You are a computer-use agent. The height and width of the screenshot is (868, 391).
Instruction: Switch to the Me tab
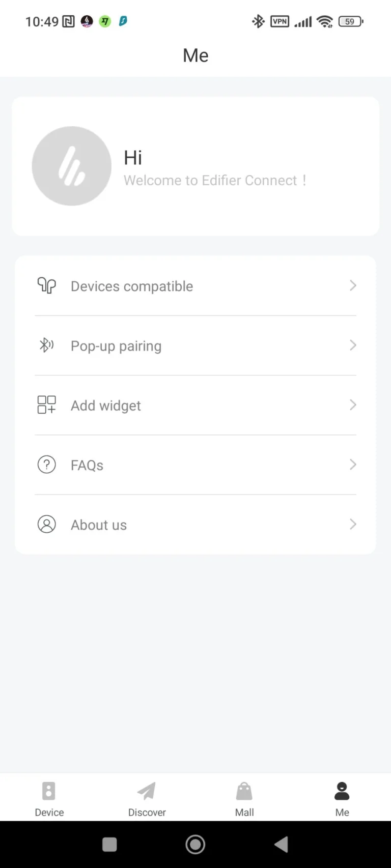pyautogui.click(x=342, y=799)
